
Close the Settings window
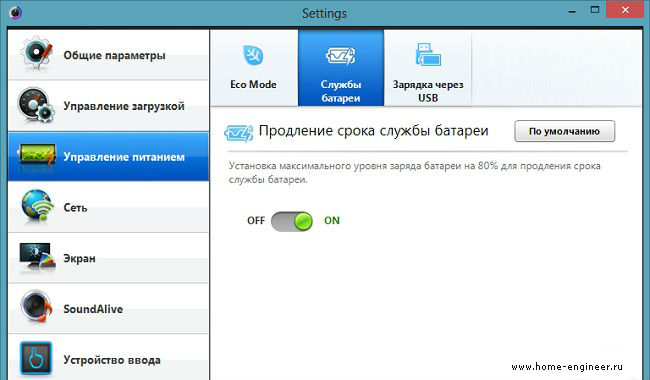point(625,10)
